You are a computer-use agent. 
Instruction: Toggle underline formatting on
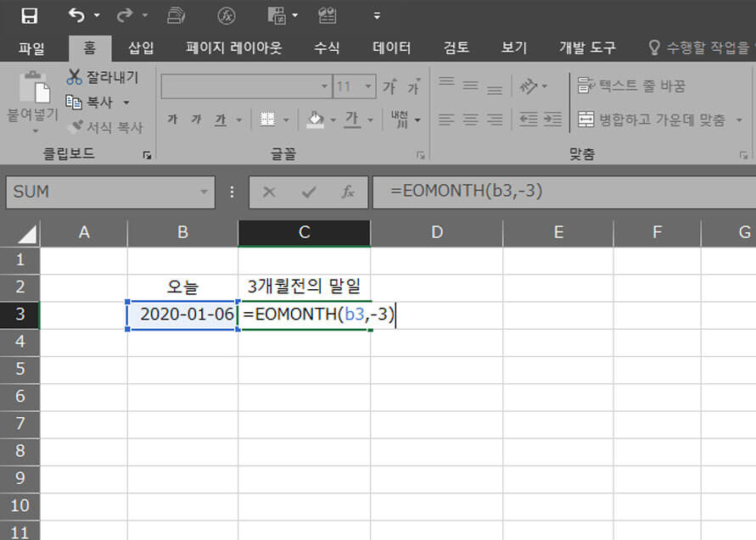[x=219, y=120]
